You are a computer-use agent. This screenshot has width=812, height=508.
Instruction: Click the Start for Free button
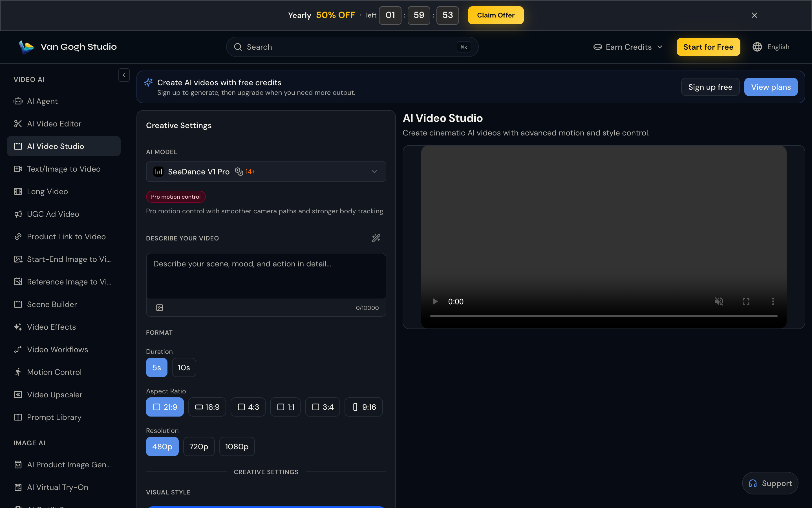(708, 47)
